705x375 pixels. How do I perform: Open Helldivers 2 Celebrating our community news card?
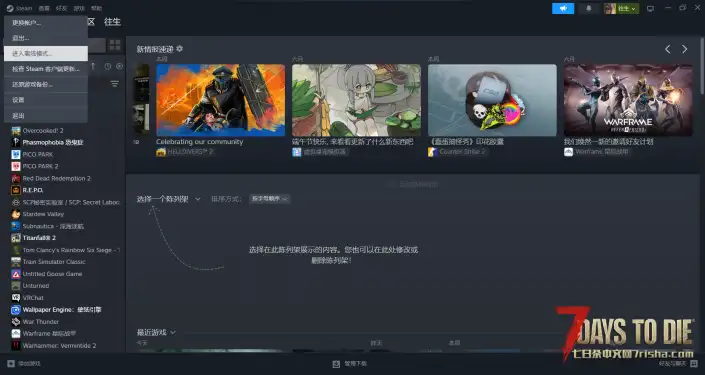tap(220, 100)
